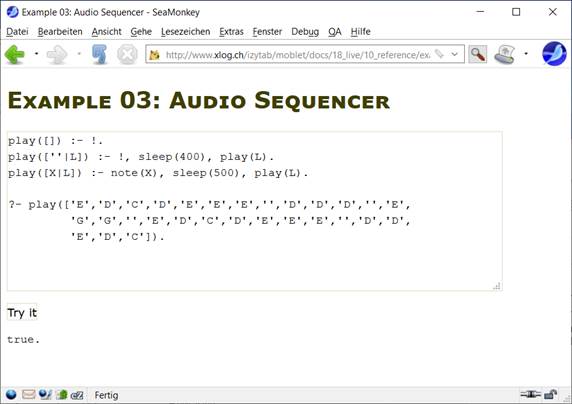Screen dimensions: 572x404
Task: Click the magnifier Search button
Action: (478, 54)
